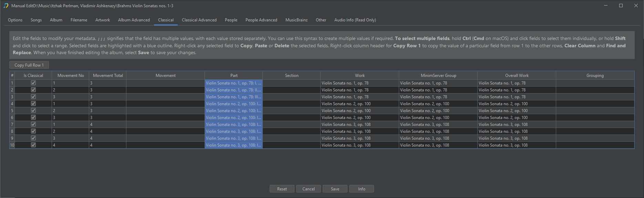
Task: Click the Reset button
Action: [282, 189]
